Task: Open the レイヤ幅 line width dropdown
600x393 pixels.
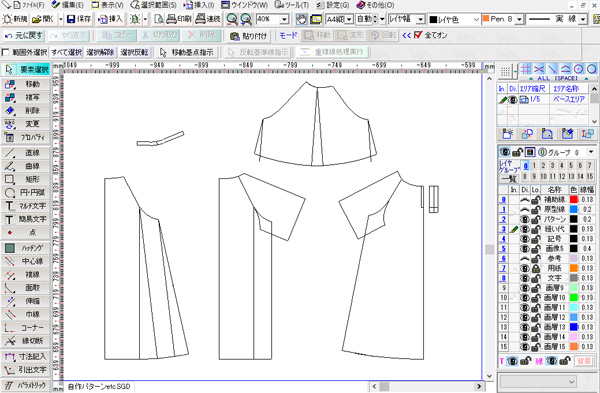Action: pos(421,19)
